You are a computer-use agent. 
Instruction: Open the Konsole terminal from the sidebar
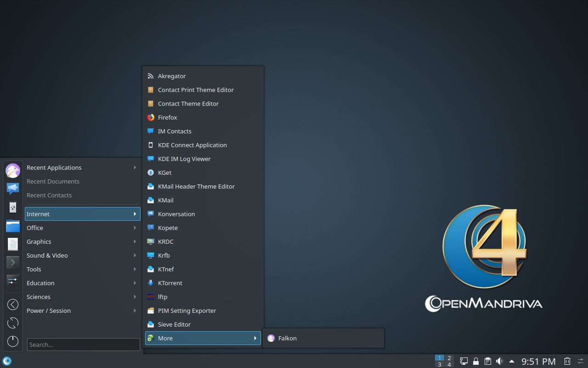[x=12, y=262]
